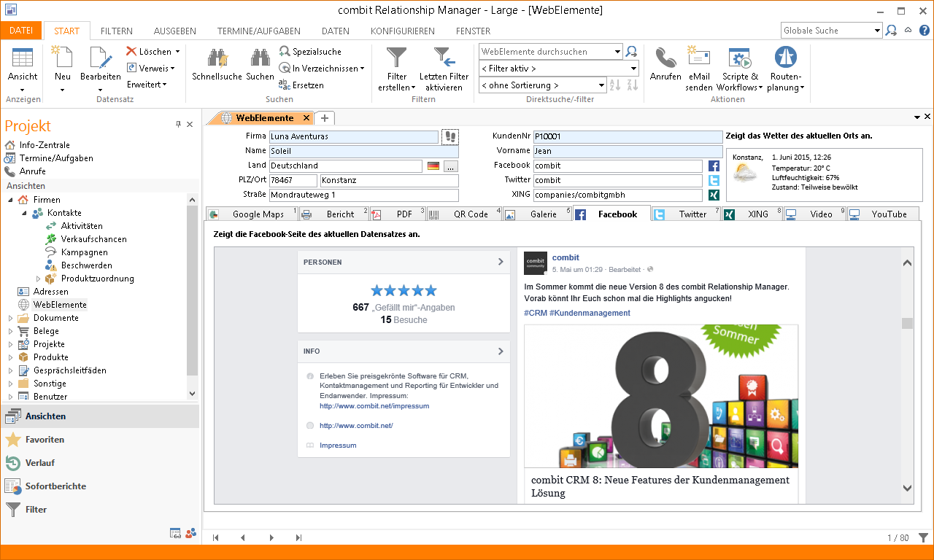Open the QR Code tab
The image size is (934, 560).
(465, 214)
